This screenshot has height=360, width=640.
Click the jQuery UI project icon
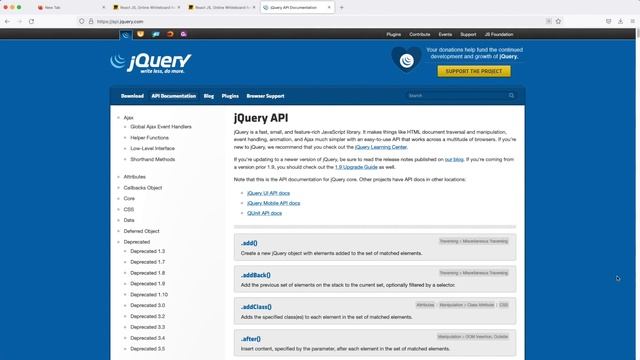point(140,34)
